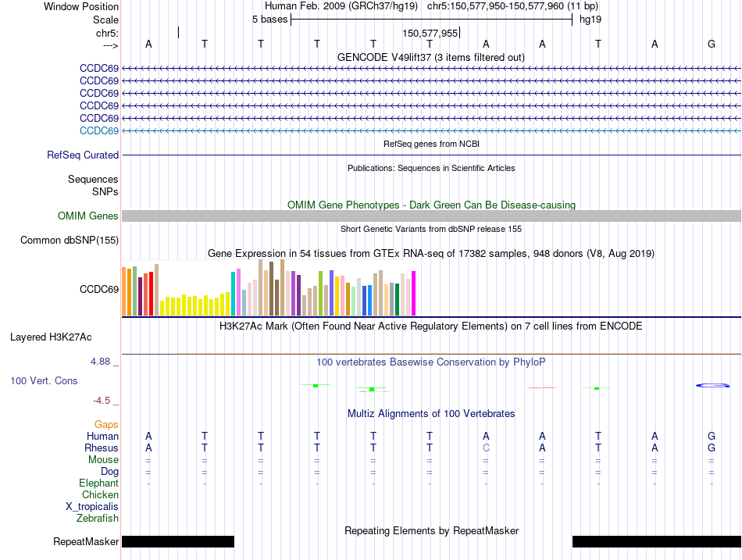Click 'Repeating Elements by RepeatMasker' title
Screen dimensions: 742x560
432,530
